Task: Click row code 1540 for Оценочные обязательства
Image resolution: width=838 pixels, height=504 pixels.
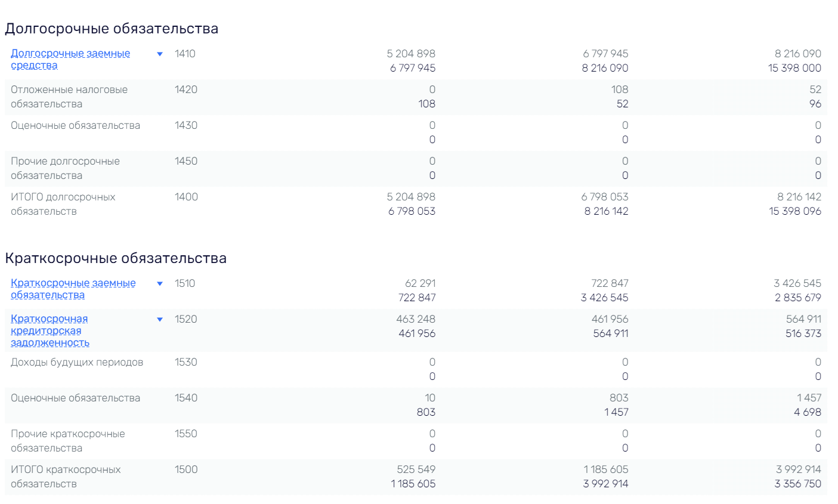Action: pos(186,398)
